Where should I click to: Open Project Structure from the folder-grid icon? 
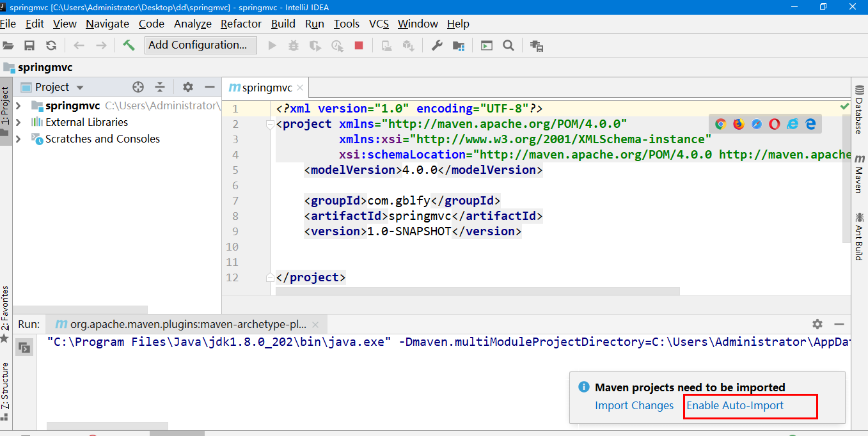point(459,45)
